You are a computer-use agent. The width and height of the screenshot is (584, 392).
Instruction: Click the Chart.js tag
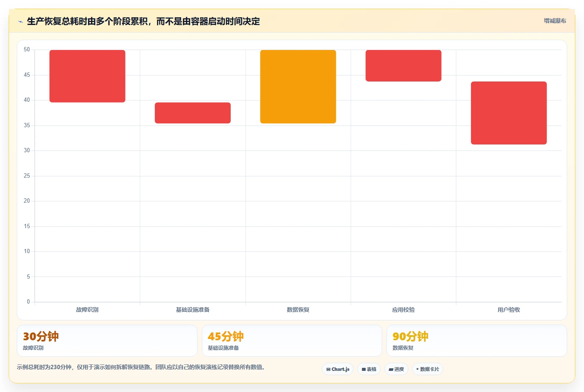[338, 369]
